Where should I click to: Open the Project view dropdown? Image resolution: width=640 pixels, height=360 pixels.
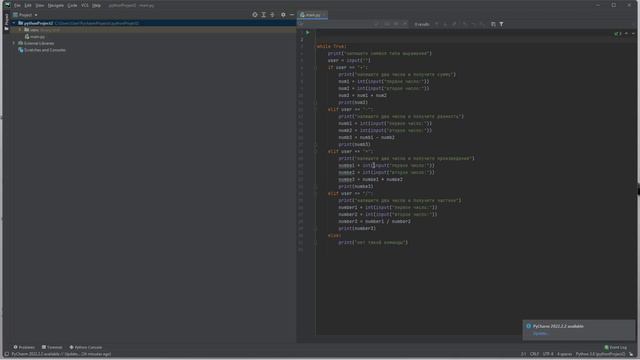pos(25,15)
